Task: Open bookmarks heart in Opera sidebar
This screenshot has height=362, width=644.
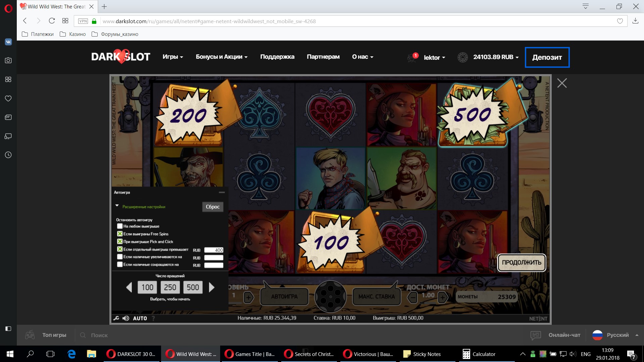Action: coord(8,98)
